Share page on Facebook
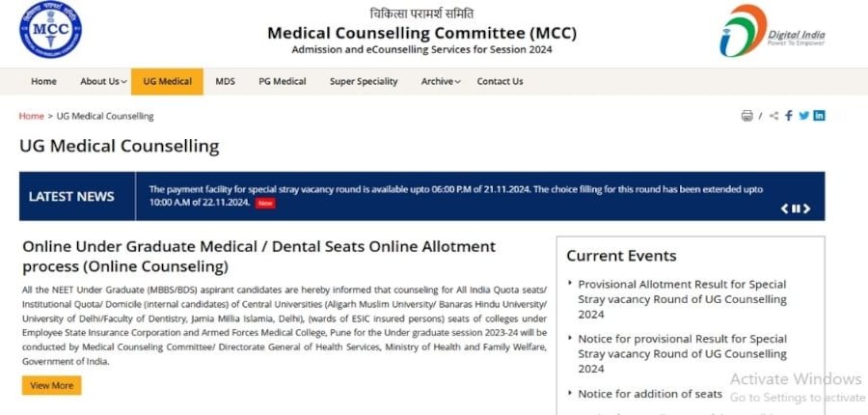This screenshot has height=415, width=868. 789,116
